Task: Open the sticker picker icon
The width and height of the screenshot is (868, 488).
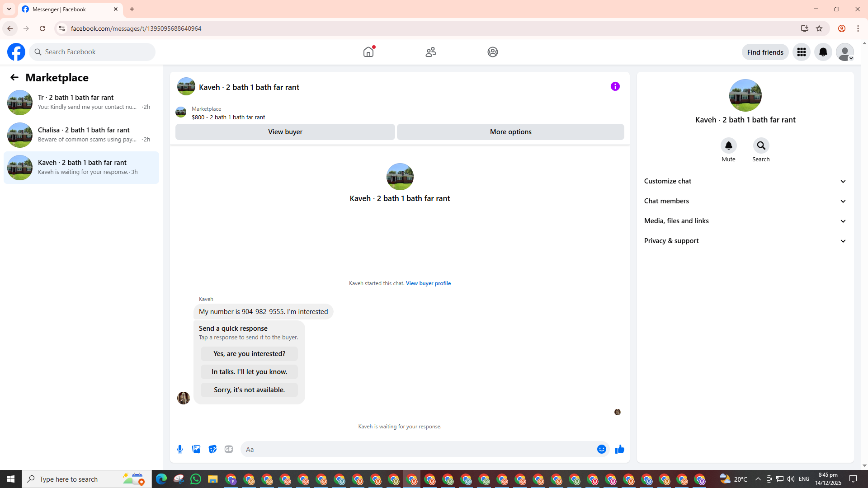Action: click(x=212, y=449)
